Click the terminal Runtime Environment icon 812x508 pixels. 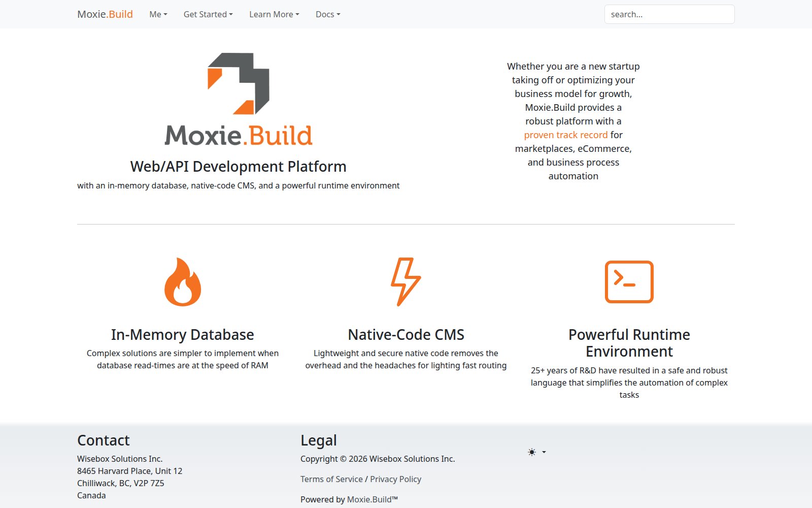[629, 282]
